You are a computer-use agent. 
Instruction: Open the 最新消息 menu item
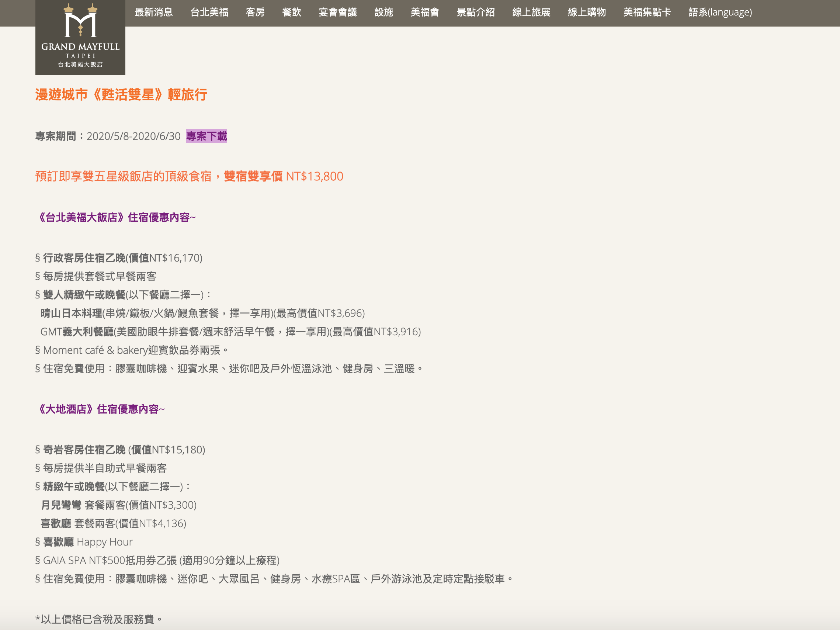click(x=153, y=13)
